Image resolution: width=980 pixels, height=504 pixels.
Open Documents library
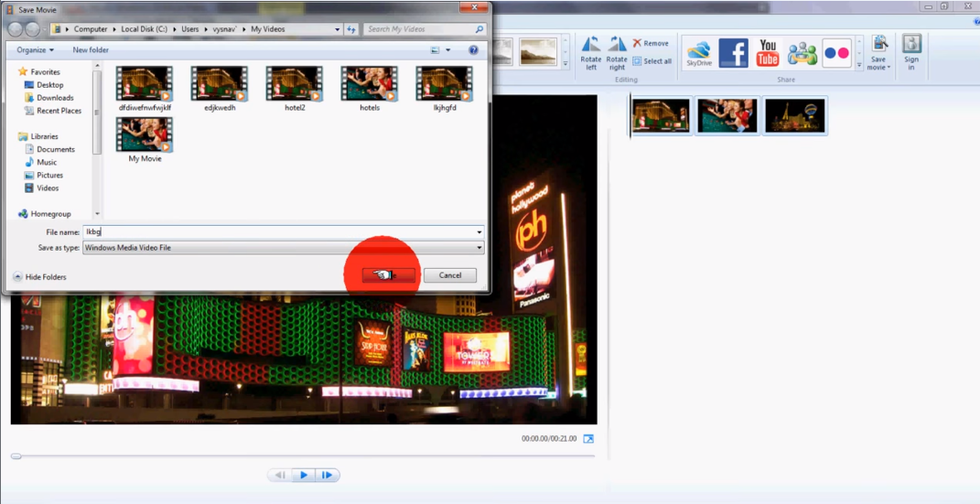click(x=56, y=149)
